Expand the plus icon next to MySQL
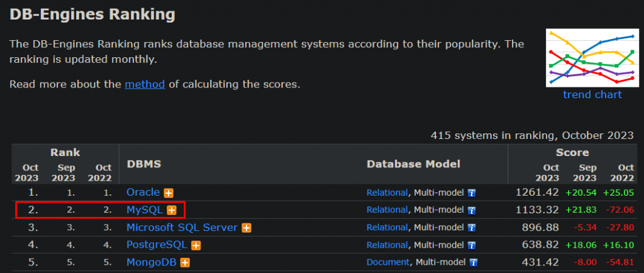The width and height of the screenshot is (644, 273). (x=172, y=211)
